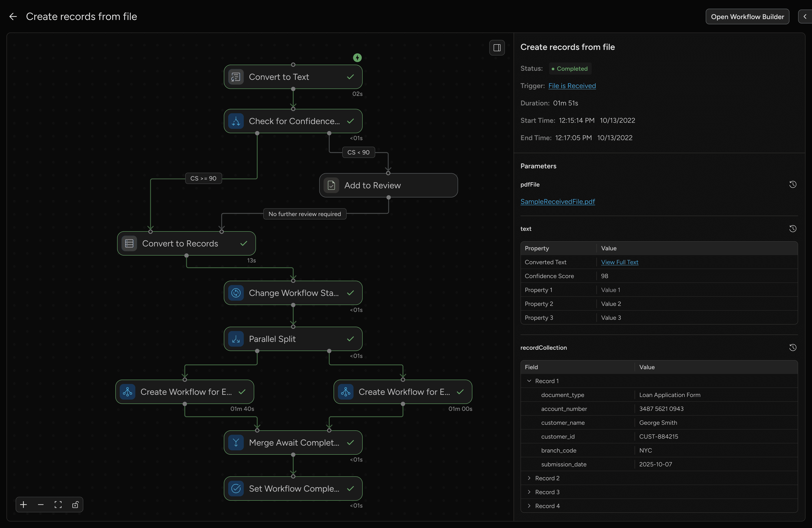Expand Record 4 details
Viewport: 812px width, 528px height.
pyautogui.click(x=529, y=506)
